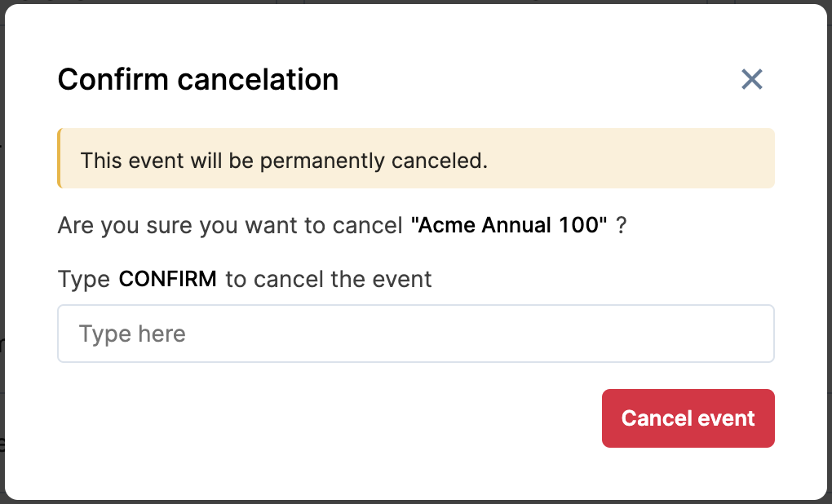The width and height of the screenshot is (832, 504).
Task: Click the question asking to confirm cancellation
Action: tap(343, 225)
